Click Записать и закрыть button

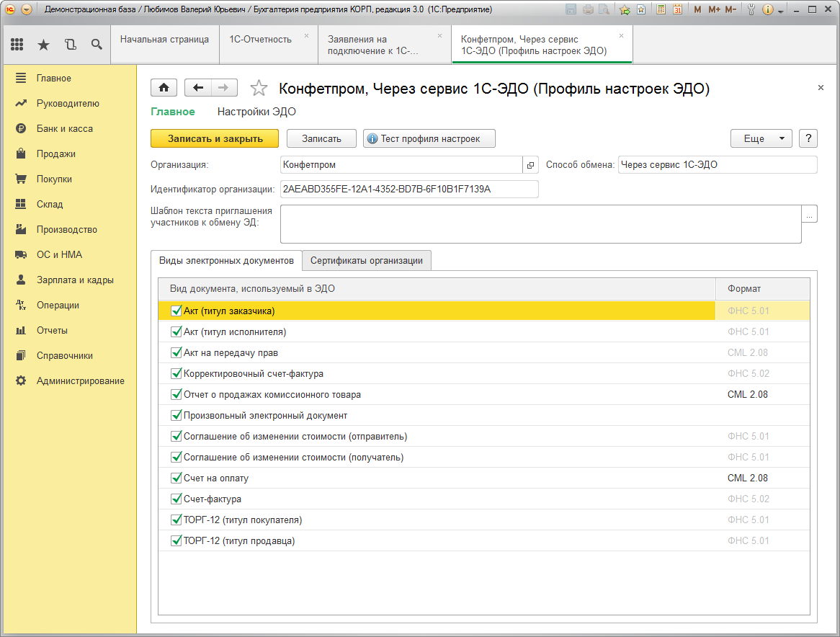click(215, 138)
